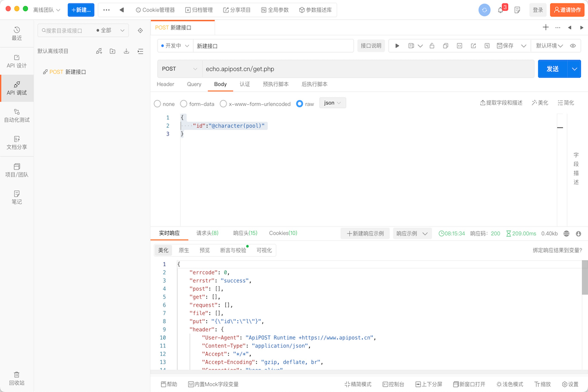
Task: Click the locate target icon beside search
Action: [140, 31]
